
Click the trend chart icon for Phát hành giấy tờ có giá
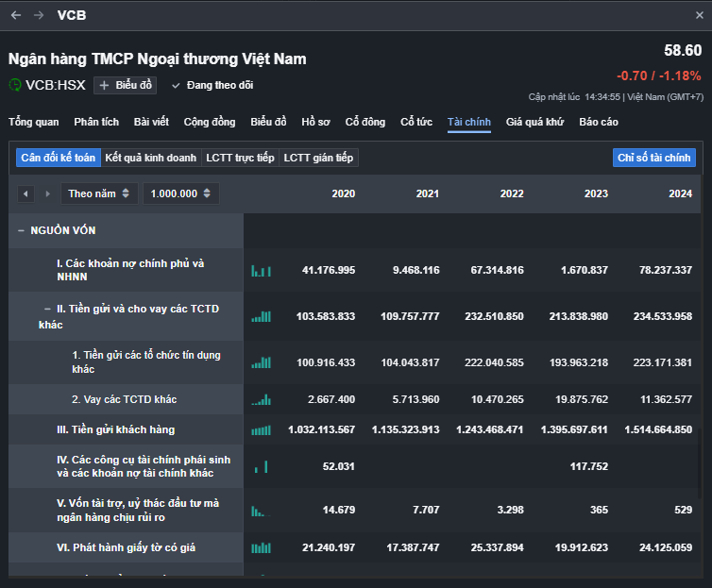pos(261,547)
